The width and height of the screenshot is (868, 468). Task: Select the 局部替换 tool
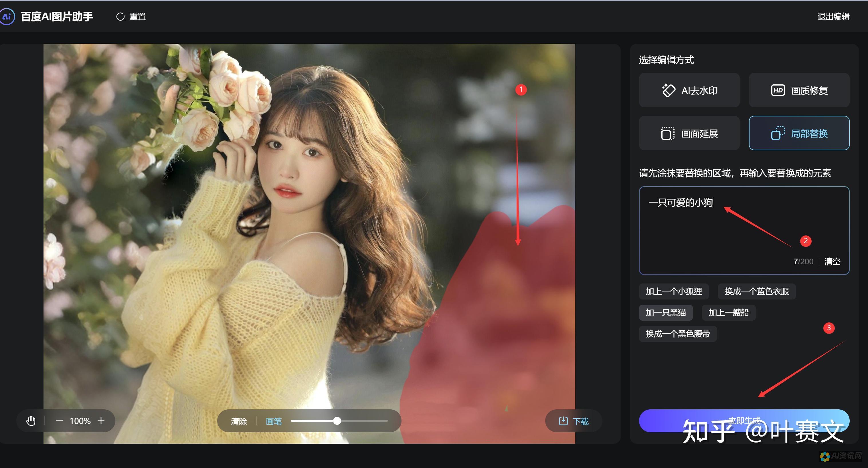tap(798, 134)
